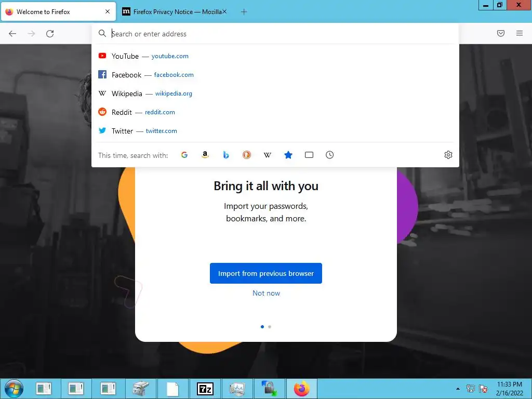Choose the Wikipedia wikipedia.org suggestion row
Viewport: 532px width, 399px height.
coord(275,94)
